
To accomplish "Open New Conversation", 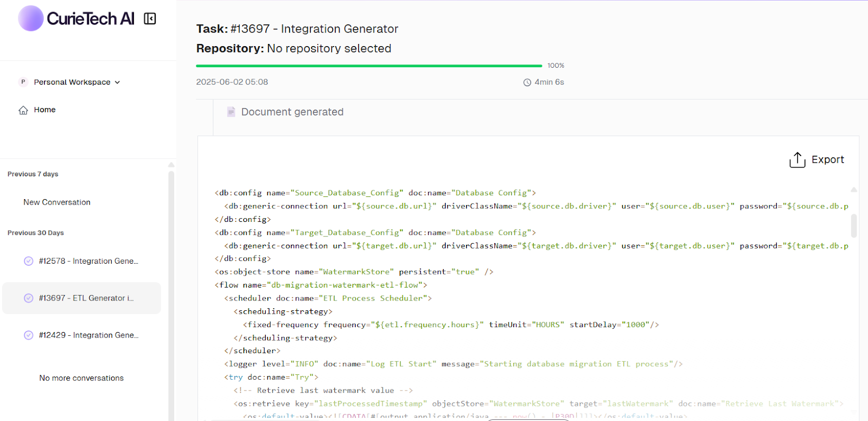I will tap(57, 202).
